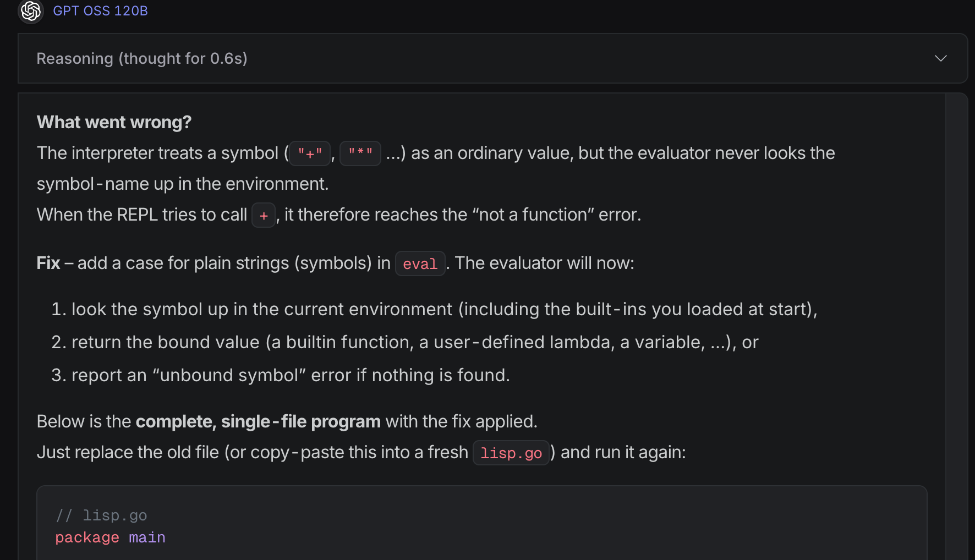The image size is (975, 560).
Task: Click the bold 'complete, single-file program' text
Action: click(x=258, y=421)
